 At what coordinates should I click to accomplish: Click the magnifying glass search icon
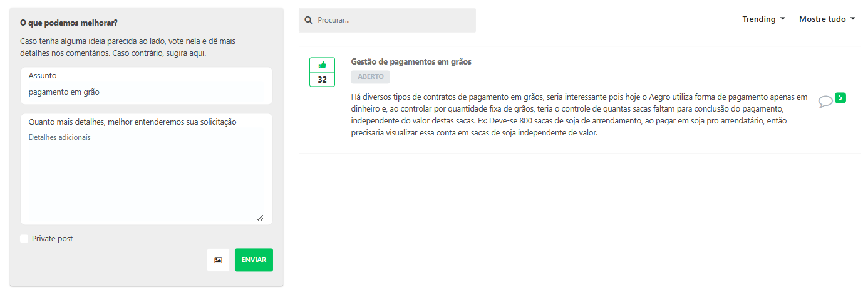(308, 20)
